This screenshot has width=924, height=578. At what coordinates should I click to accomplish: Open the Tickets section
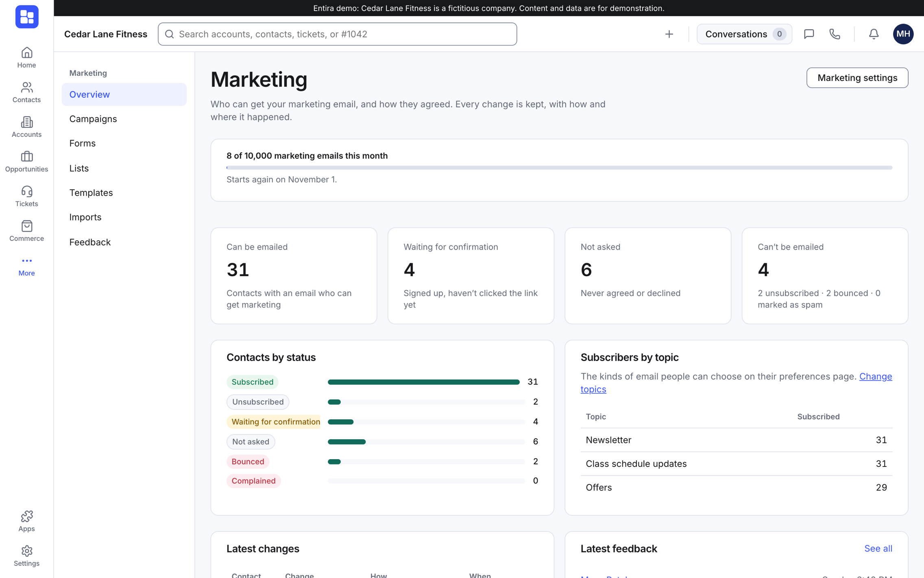[26, 196]
